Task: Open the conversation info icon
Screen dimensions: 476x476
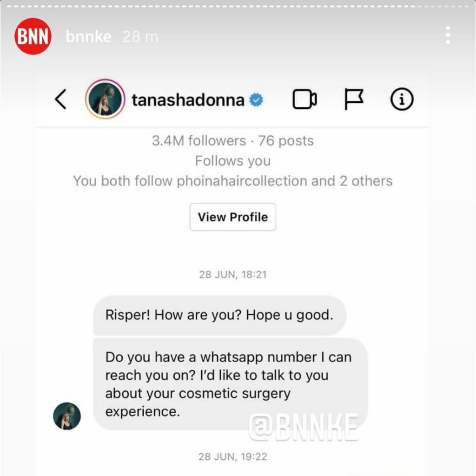Action: point(402,99)
